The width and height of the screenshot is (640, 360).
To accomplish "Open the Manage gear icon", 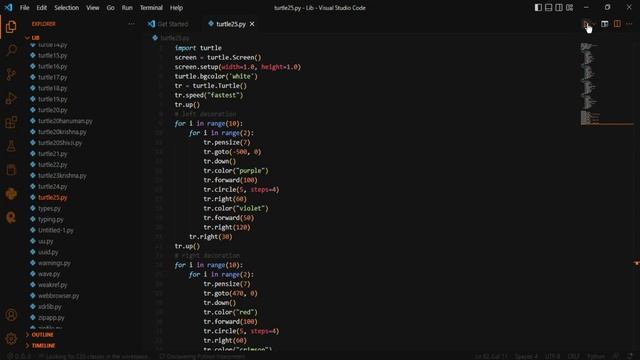I will point(11,338).
